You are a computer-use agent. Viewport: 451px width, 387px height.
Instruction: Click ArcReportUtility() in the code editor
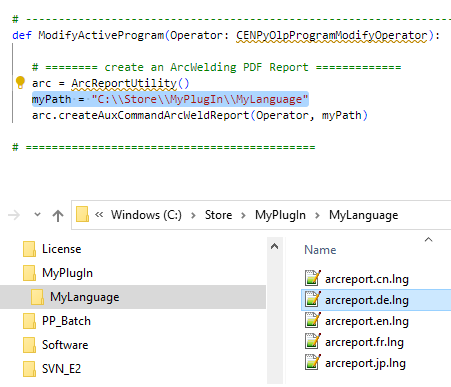point(130,83)
